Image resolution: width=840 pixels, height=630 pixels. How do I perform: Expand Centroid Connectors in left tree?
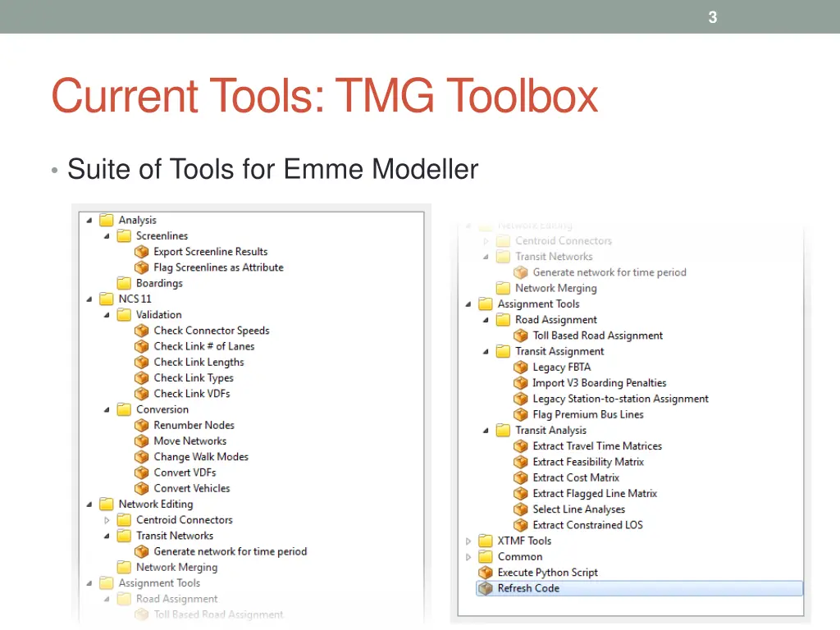point(107,520)
